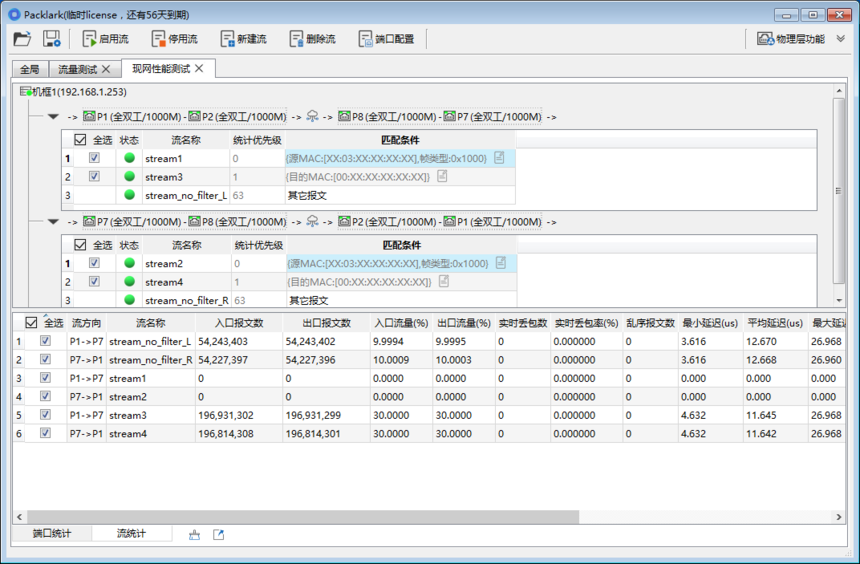Edit match condition icon for stream4
860x564 pixels.
(x=444, y=281)
